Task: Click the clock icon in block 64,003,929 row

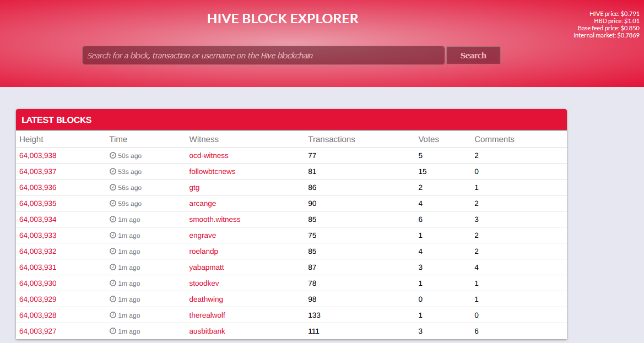Action: click(x=113, y=300)
